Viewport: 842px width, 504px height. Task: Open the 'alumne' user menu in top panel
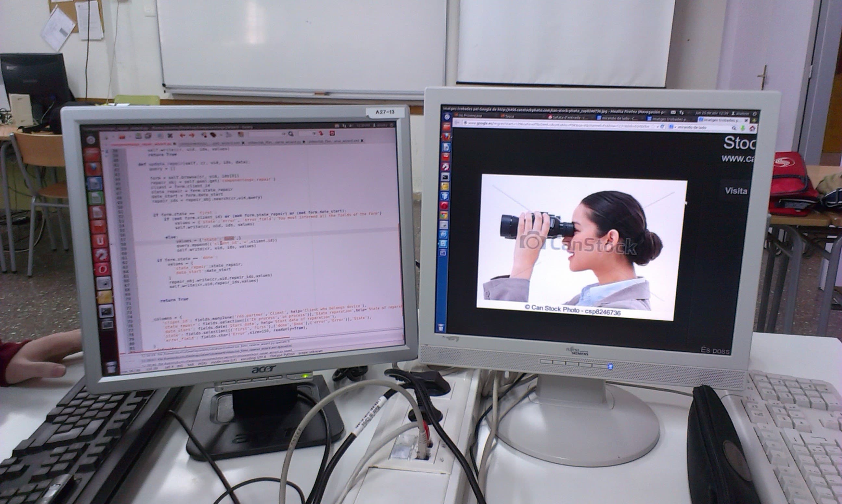coord(740,114)
